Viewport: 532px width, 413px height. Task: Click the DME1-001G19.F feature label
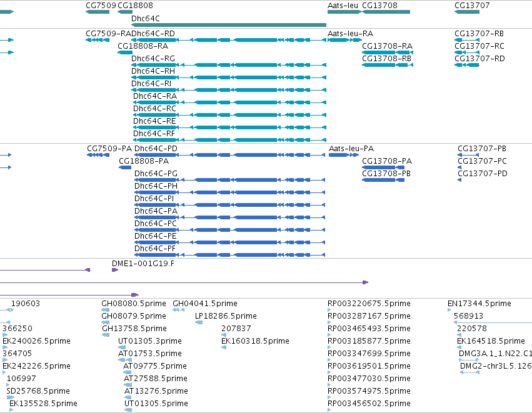point(143,264)
